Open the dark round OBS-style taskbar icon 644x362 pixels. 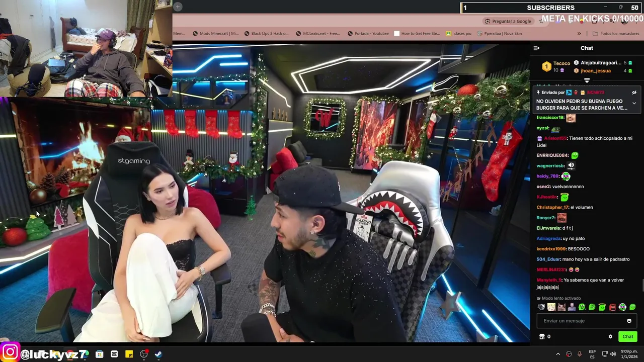click(x=144, y=354)
